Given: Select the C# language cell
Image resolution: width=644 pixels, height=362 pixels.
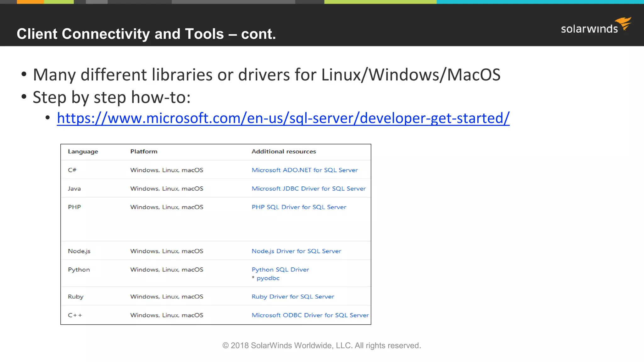Looking at the screenshot, I should tap(72, 170).
